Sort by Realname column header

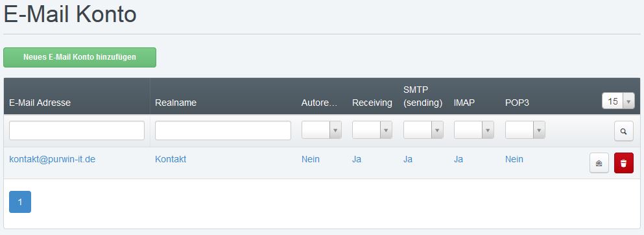coord(176,103)
